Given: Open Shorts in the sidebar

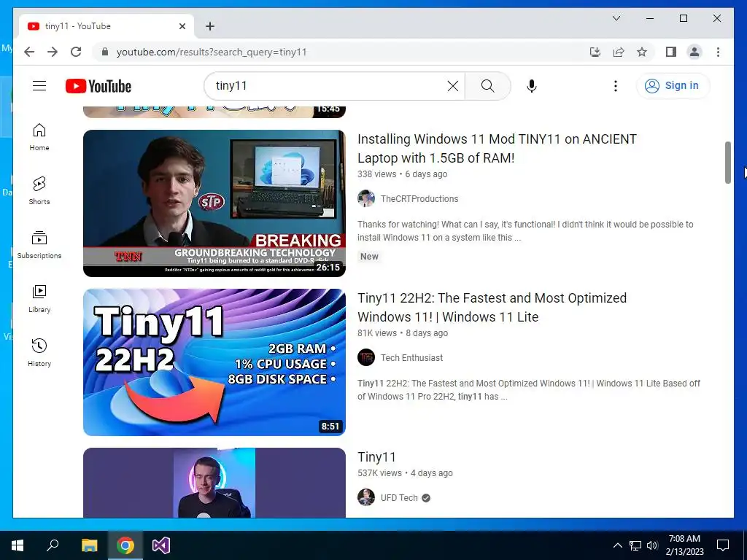Looking at the screenshot, I should coord(39,191).
